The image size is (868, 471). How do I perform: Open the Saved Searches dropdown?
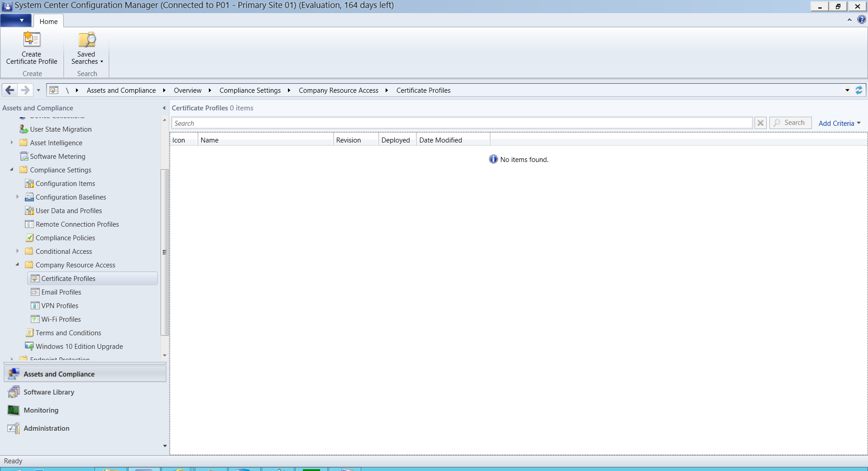86,50
